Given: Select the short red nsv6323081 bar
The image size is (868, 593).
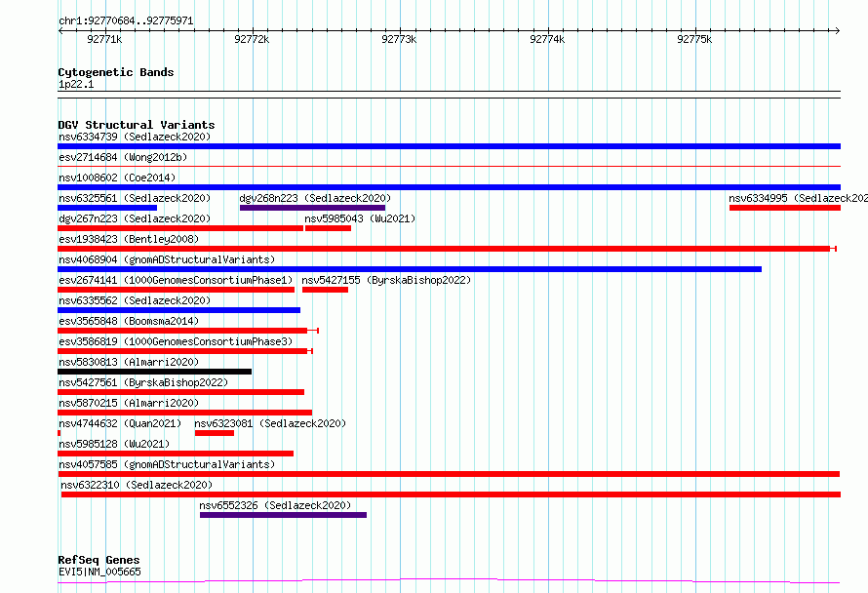Looking at the screenshot, I should click(215, 433).
